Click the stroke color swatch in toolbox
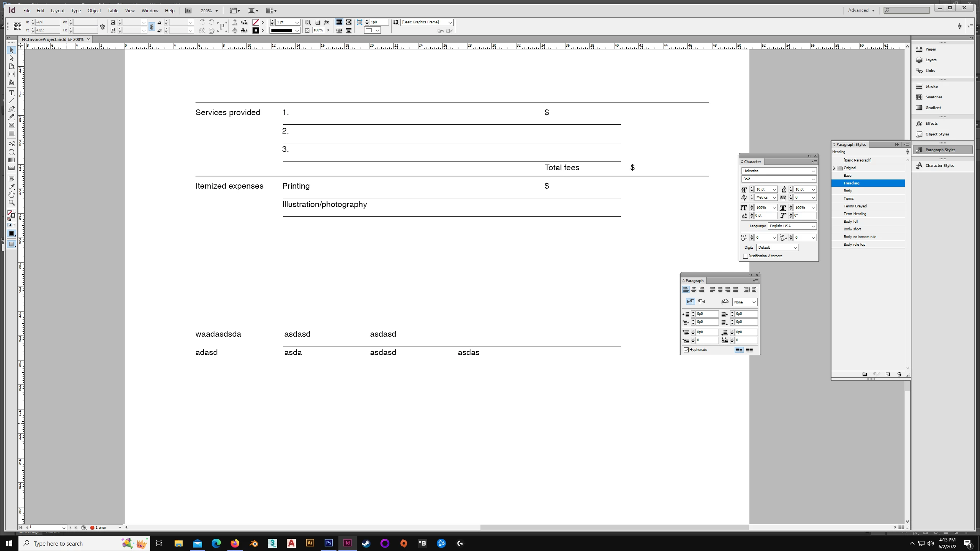This screenshot has width=980, height=551. (13, 215)
